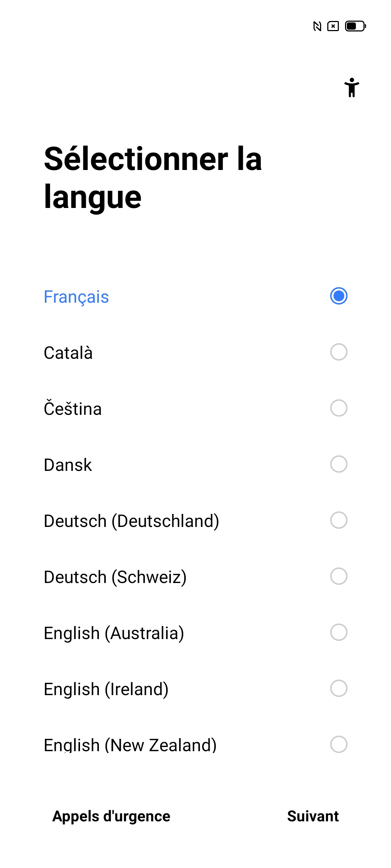Tap the Suivant button

coord(313,816)
